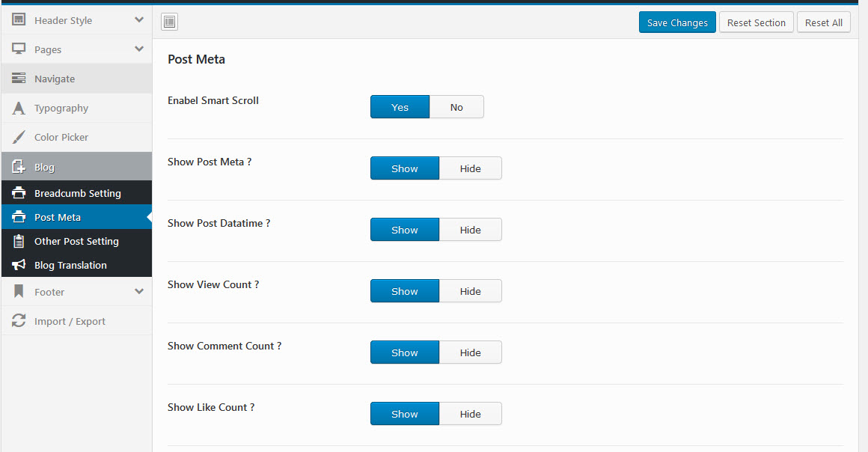Click the Blog section icon
The image size is (868, 452).
coord(19,168)
